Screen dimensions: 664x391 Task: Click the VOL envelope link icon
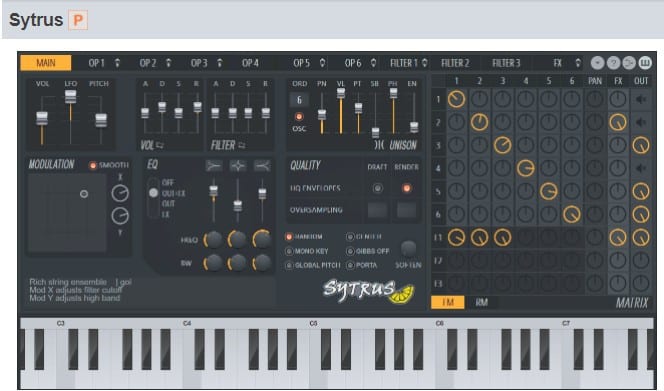(x=160, y=145)
